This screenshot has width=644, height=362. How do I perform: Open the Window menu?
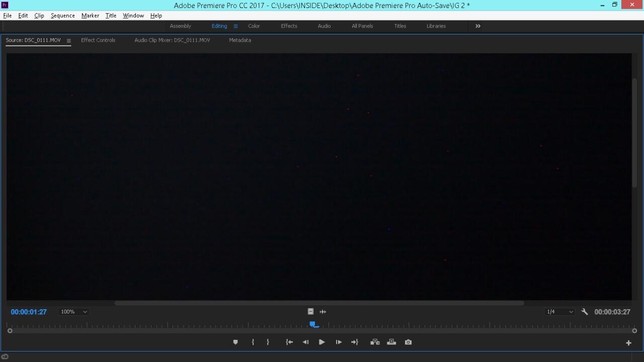pyautogui.click(x=133, y=16)
